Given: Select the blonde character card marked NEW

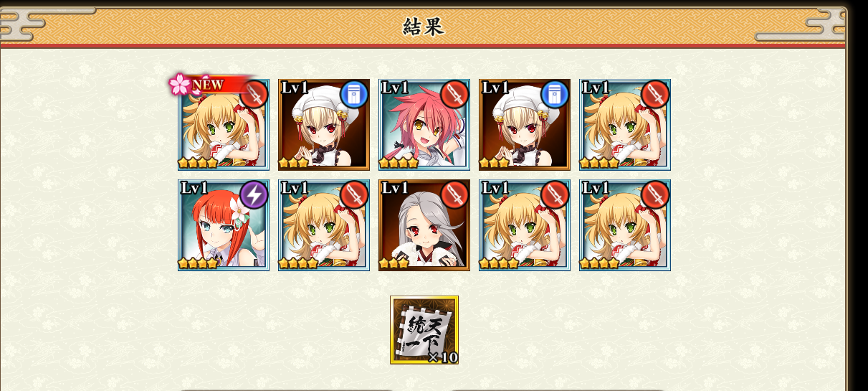Looking at the screenshot, I should [224, 125].
